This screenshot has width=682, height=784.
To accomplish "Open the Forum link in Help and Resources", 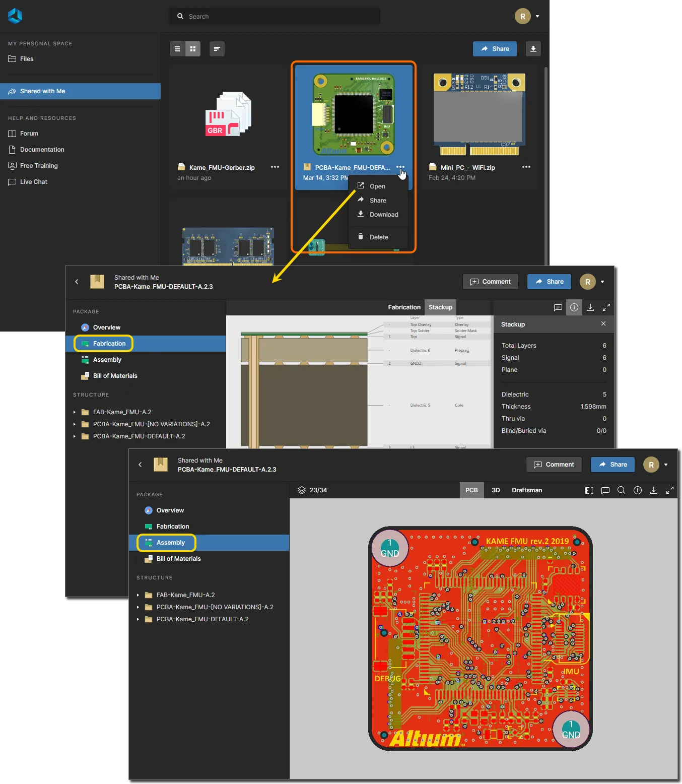I will point(29,134).
